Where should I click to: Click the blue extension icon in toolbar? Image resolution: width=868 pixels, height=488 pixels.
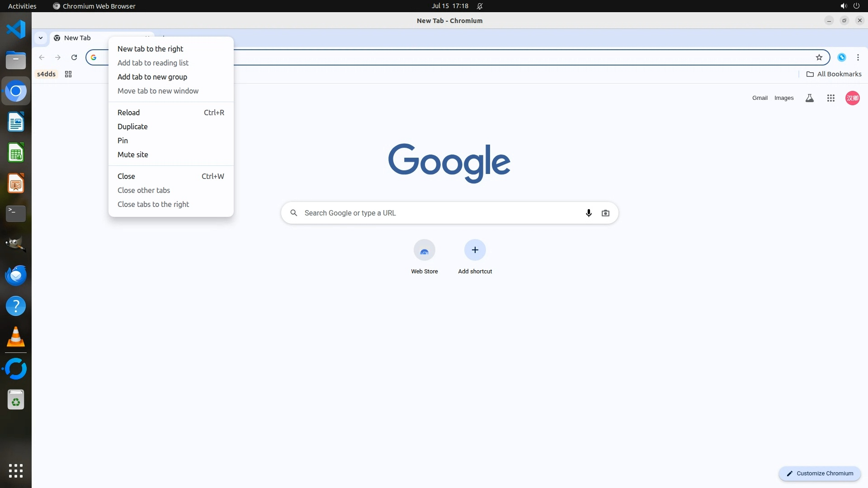pos(841,57)
